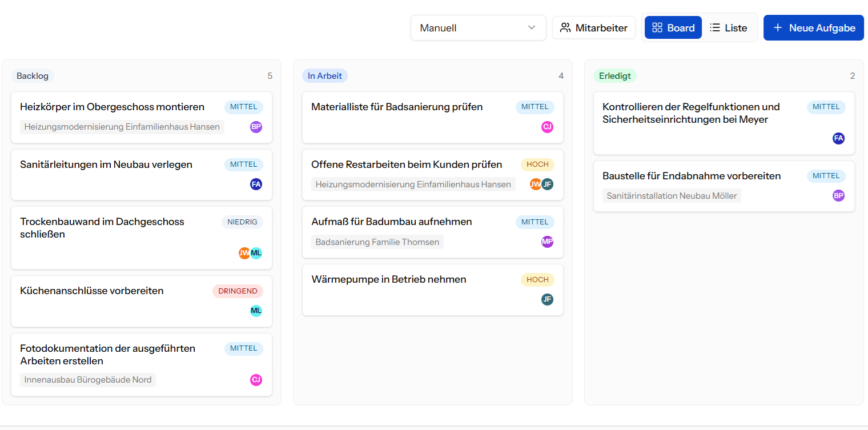This screenshot has height=430, width=868.
Task: Open task Sanitärleitungen im Neubau verlegen
Action: (x=106, y=164)
